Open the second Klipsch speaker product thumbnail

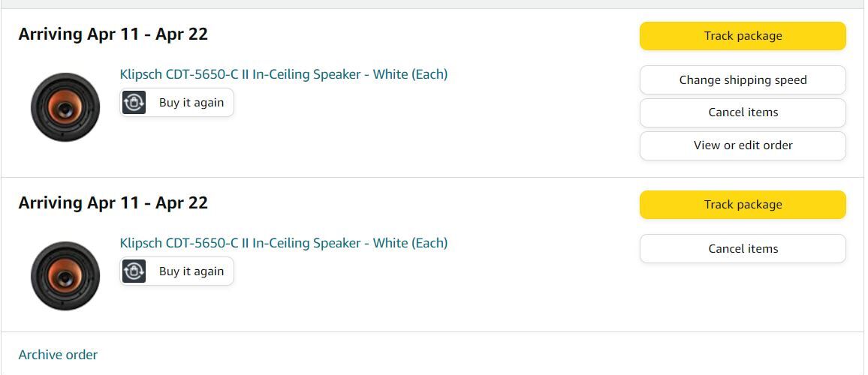point(65,276)
